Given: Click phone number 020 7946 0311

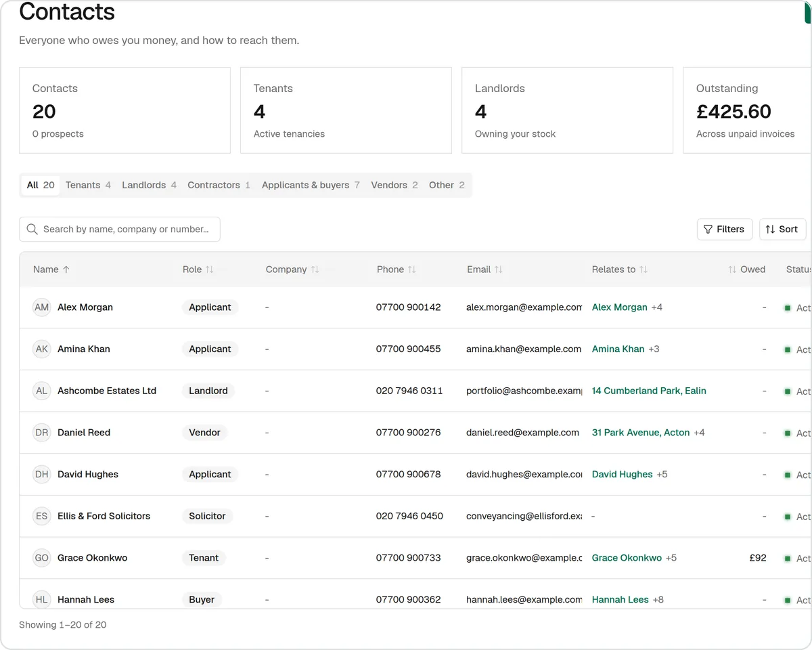Looking at the screenshot, I should (x=409, y=391).
